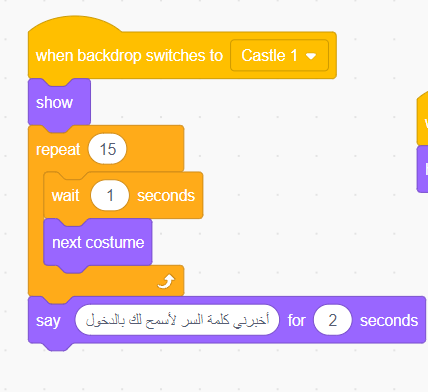Select the repeat block by its label
The image size is (428, 392).
pyautogui.click(x=58, y=149)
